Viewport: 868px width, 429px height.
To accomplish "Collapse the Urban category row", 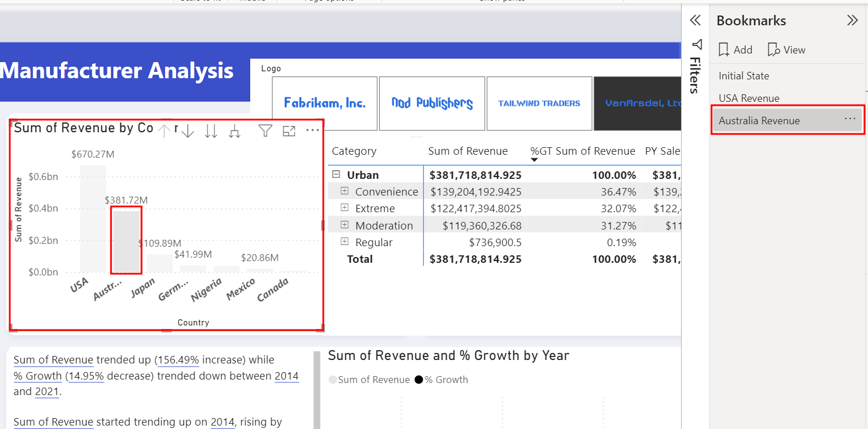I will click(336, 174).
